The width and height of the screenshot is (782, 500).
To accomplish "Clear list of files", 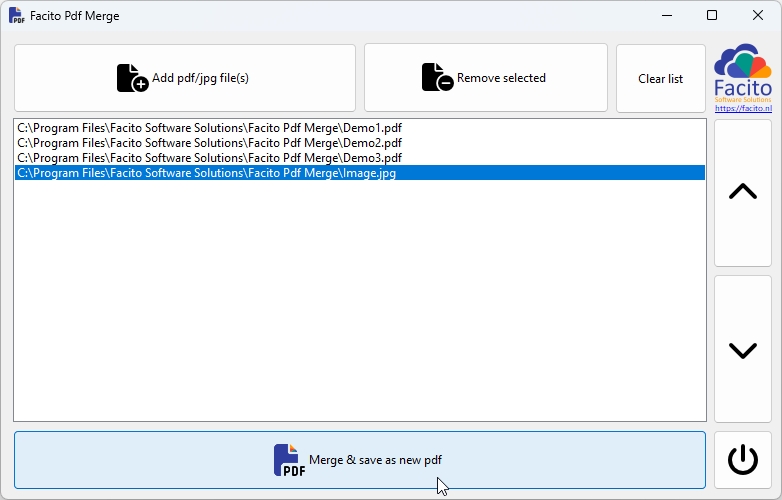I will 661,78.
